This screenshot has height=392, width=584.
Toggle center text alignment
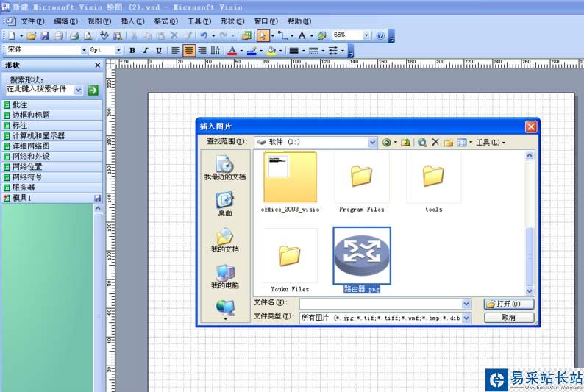coord(189,50)
